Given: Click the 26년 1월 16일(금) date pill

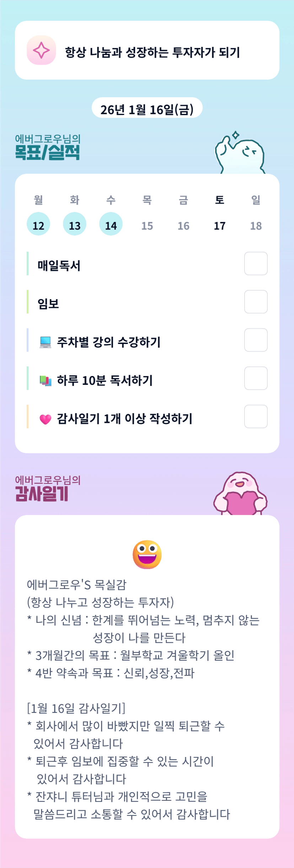Looking at the screenshot, I should (x=147, y=109).
